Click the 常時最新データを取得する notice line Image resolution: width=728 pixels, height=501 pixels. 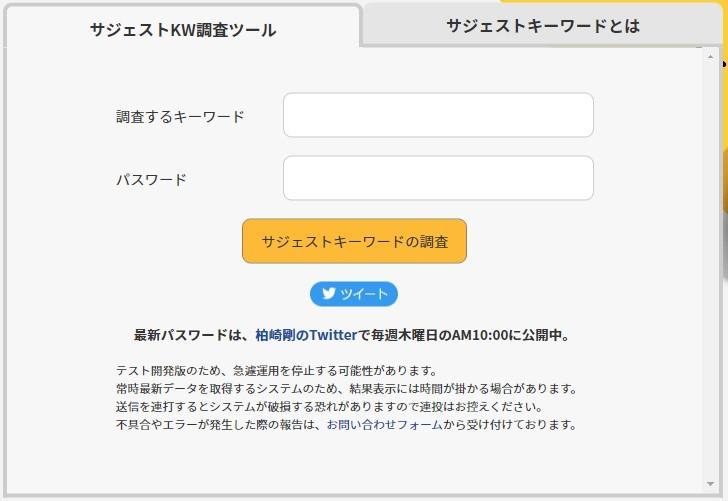(x=346, y=388)
